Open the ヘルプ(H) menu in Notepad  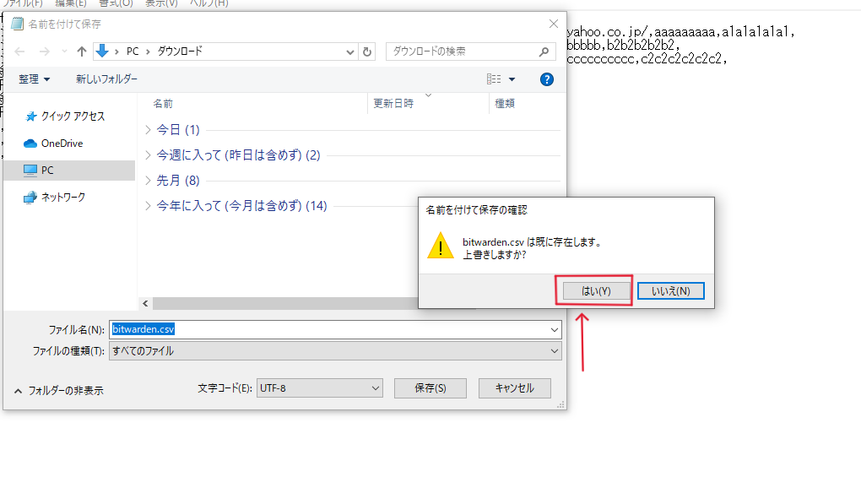(208, 3)
